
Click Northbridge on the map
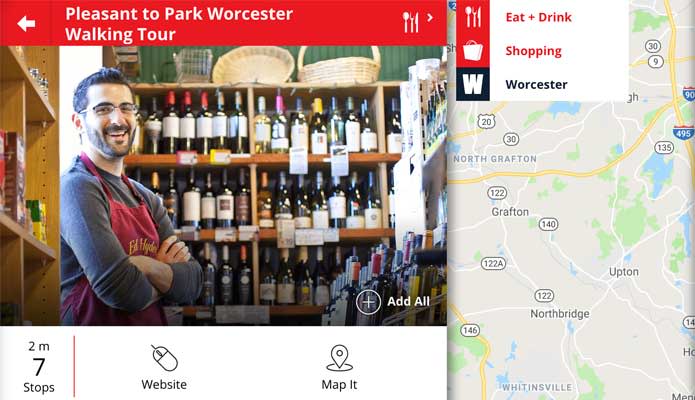coord(560,314)
